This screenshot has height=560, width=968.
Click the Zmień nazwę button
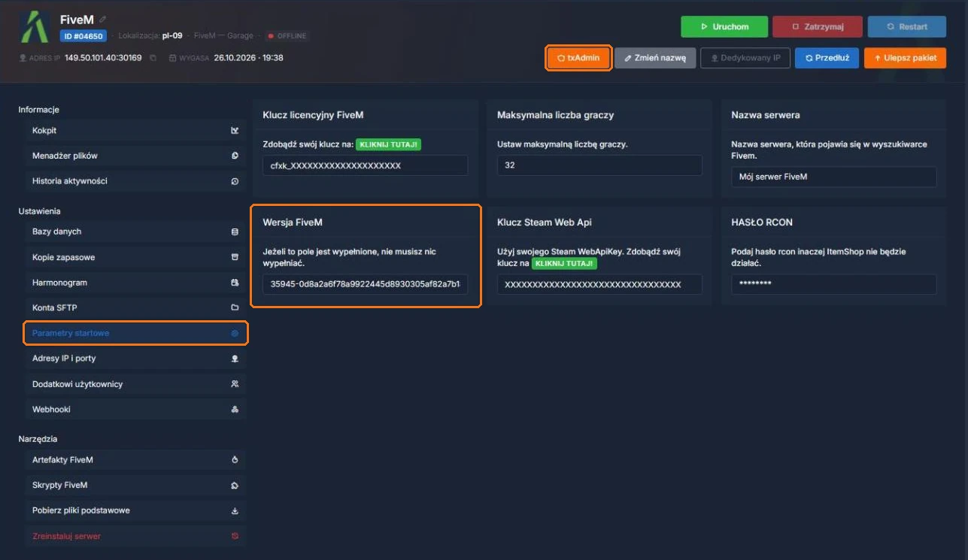[x=655, y=58]
